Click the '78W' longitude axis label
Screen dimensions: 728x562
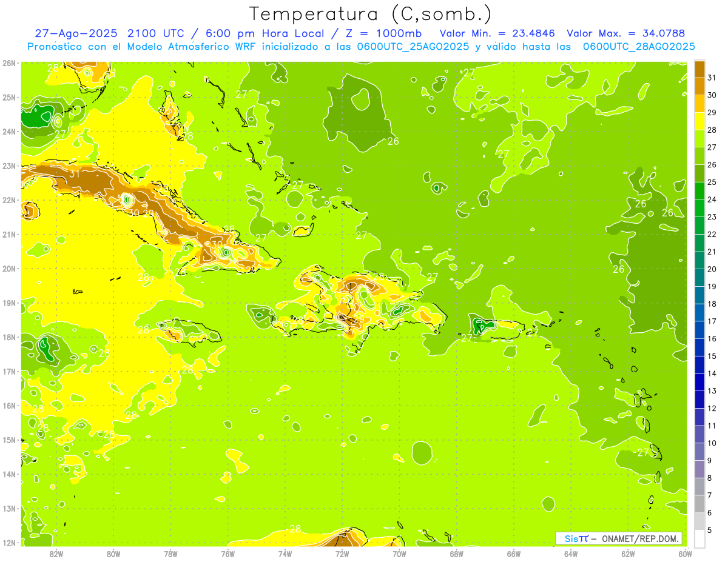(170, 554)
